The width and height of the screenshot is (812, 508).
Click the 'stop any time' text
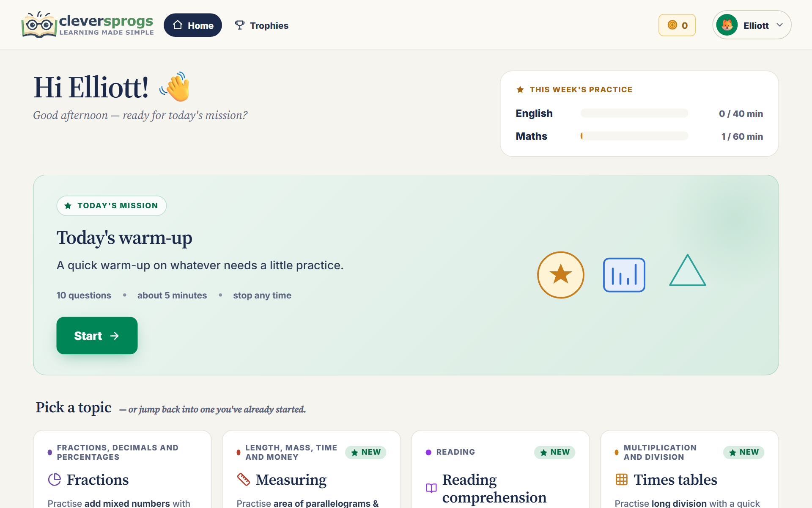(262, 295)
